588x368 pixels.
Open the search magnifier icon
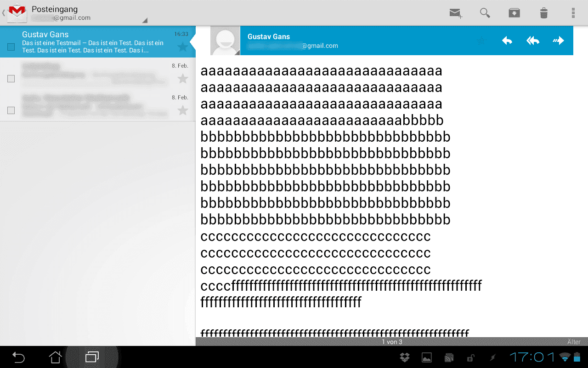[485, 13]
